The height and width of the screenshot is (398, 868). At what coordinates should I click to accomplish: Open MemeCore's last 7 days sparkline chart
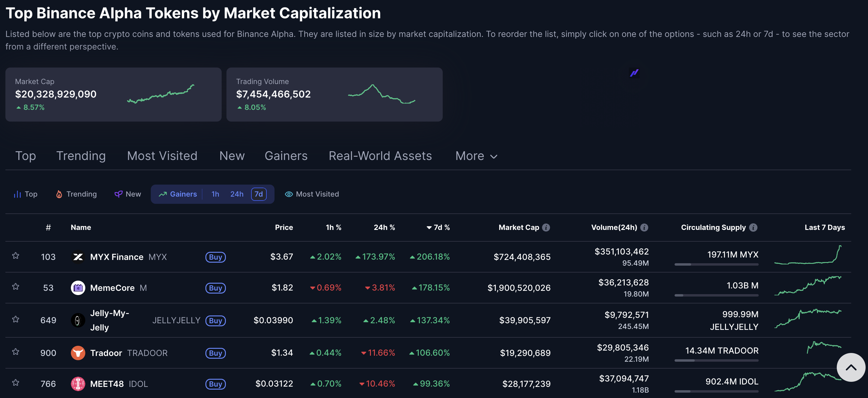807,286
